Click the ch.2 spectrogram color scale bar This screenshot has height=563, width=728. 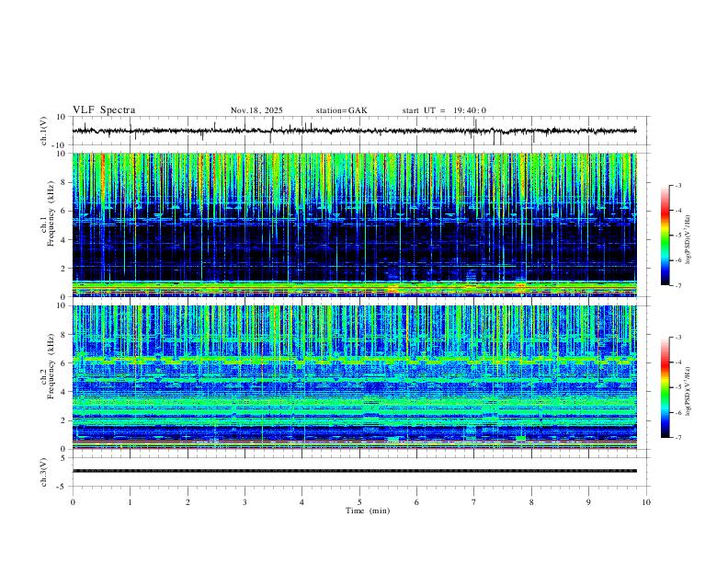(665, 387)
